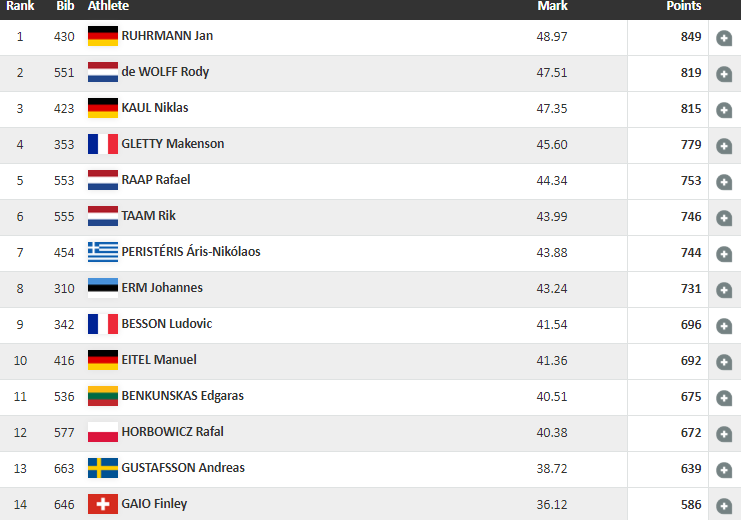
Task: Click Lithuania flag beside BENKUNSKAS Edgaras
Action: 103,396
